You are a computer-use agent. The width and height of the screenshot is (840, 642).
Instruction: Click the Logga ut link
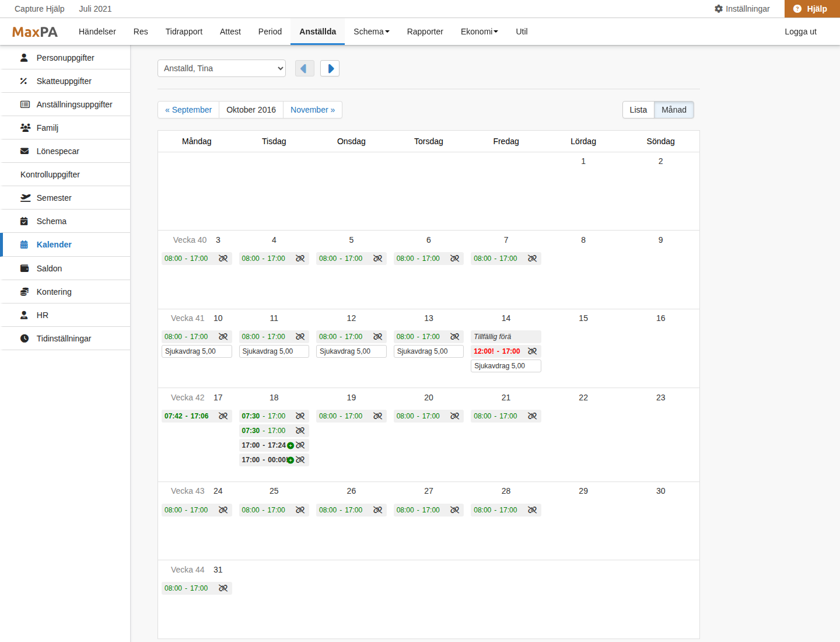(x=800, y=32)
